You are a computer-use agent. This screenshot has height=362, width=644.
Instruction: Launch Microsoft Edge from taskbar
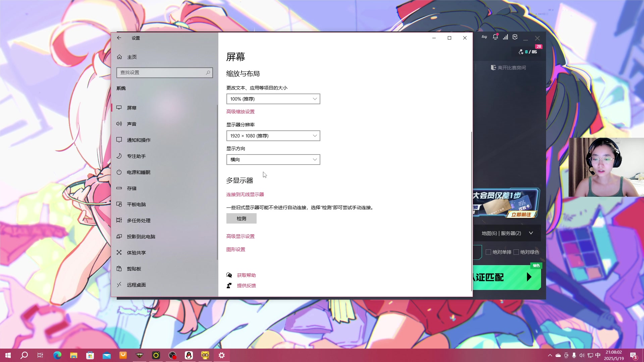57,355
